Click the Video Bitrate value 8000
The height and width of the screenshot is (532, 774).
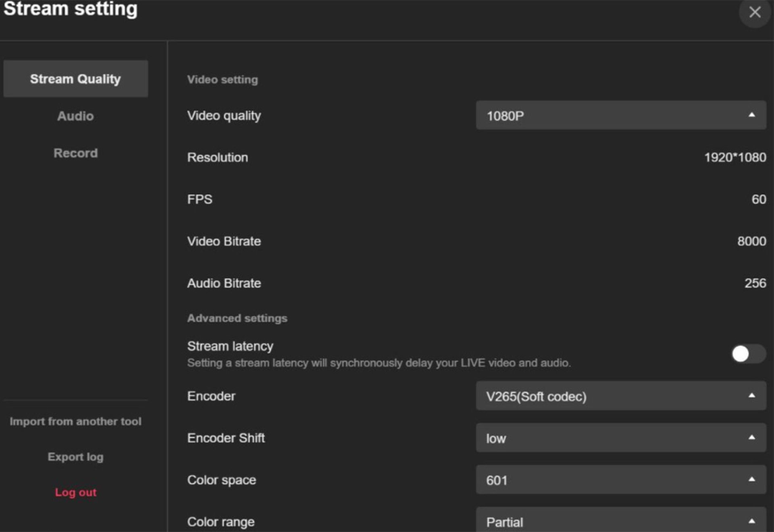coord(751,241)
